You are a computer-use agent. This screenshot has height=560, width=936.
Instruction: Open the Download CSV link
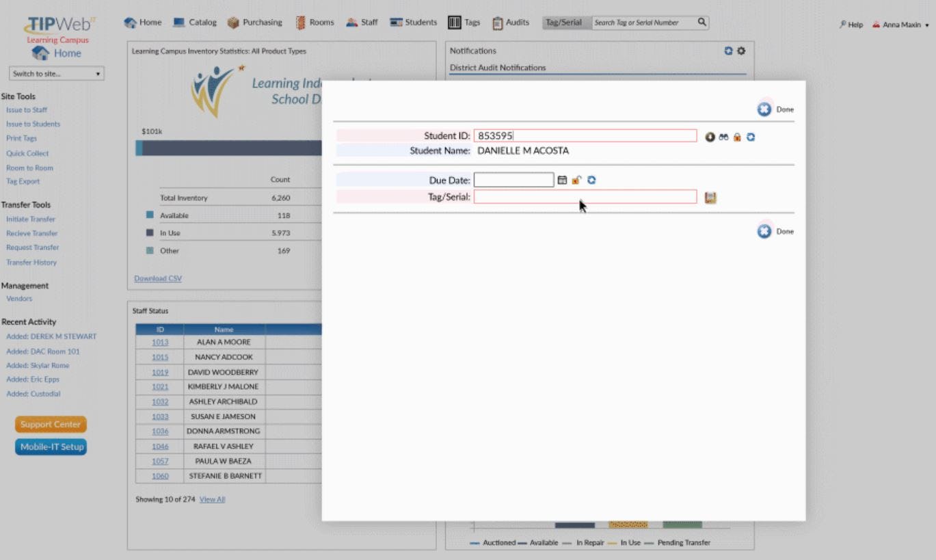point(157,278)
